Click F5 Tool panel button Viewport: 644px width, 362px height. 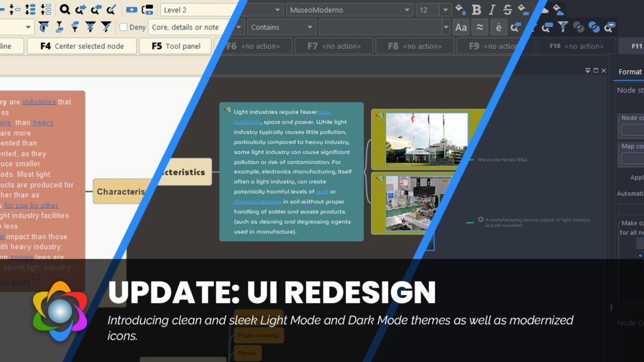click(175, 46)
